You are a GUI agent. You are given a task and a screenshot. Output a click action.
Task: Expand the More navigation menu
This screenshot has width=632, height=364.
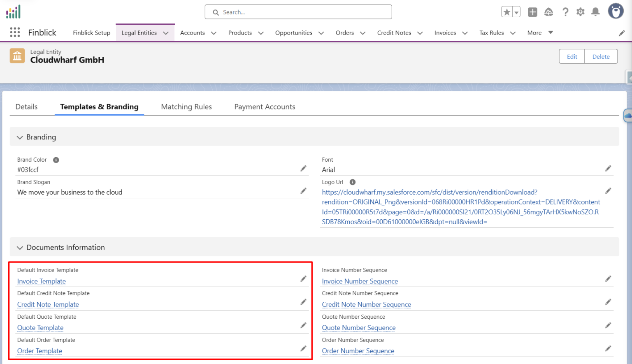[540, 32]
